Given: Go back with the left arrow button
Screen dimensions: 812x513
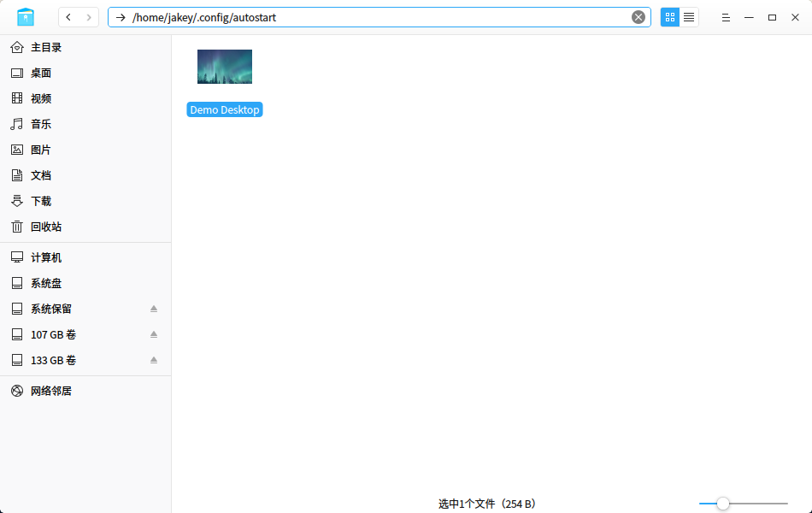Looking at the screenshot, I should coord(68,17).
